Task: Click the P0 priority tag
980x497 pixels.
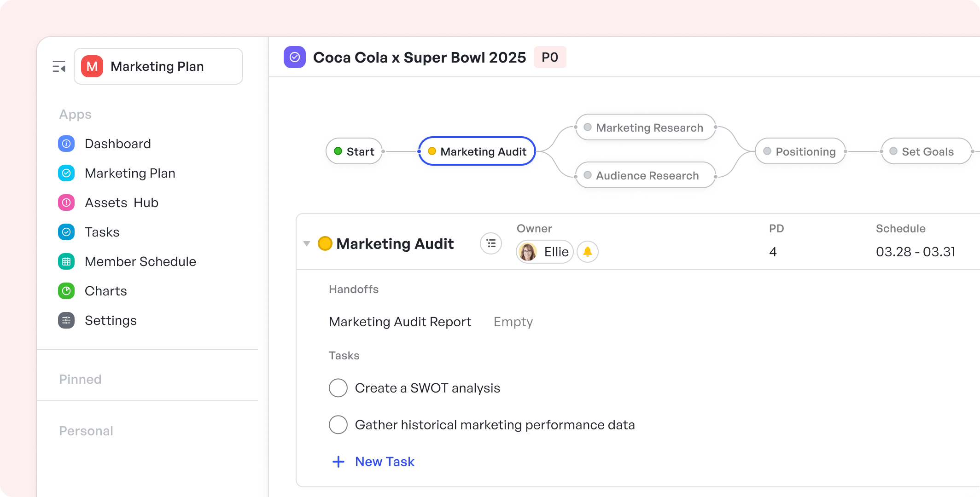Action: 550,57
